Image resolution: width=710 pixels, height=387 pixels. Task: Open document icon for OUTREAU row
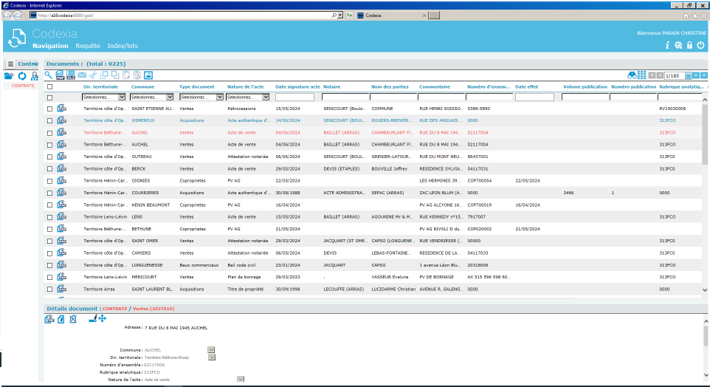pyautogui.click(x=62, y=156)
